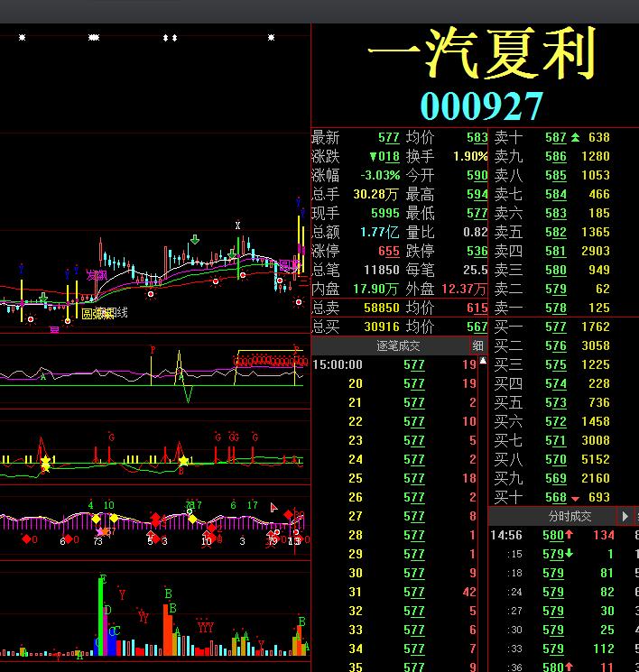Click the stock code 000927

482,106
